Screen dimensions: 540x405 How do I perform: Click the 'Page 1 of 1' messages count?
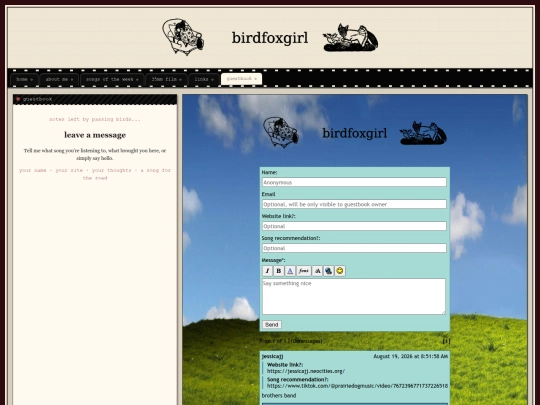[x=291, y=341]
